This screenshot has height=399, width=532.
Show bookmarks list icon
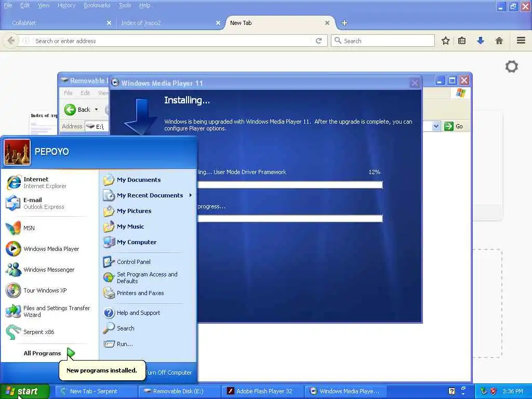click(x=462, y=41)
